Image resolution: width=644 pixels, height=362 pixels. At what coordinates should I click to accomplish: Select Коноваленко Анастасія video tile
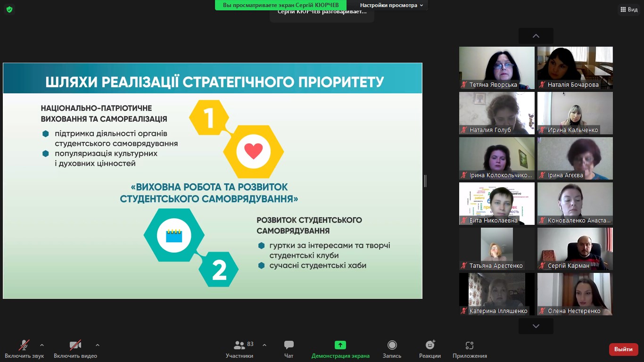[575, 204]
